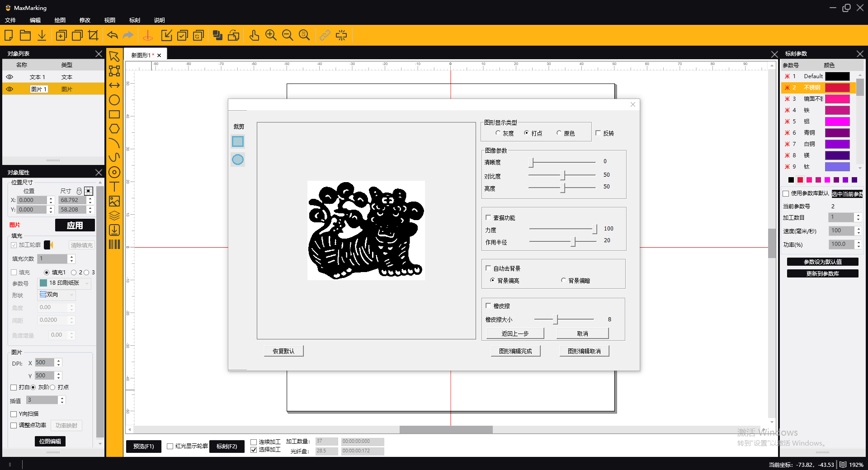Click the undo arrow in the toolbar
The width and height of the screenshot is (868, 470).
coord(113,35)
